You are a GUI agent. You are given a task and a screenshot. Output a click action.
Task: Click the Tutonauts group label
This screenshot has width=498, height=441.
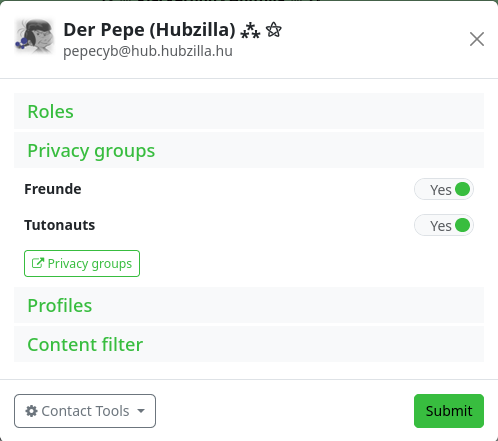pos(60,225)
